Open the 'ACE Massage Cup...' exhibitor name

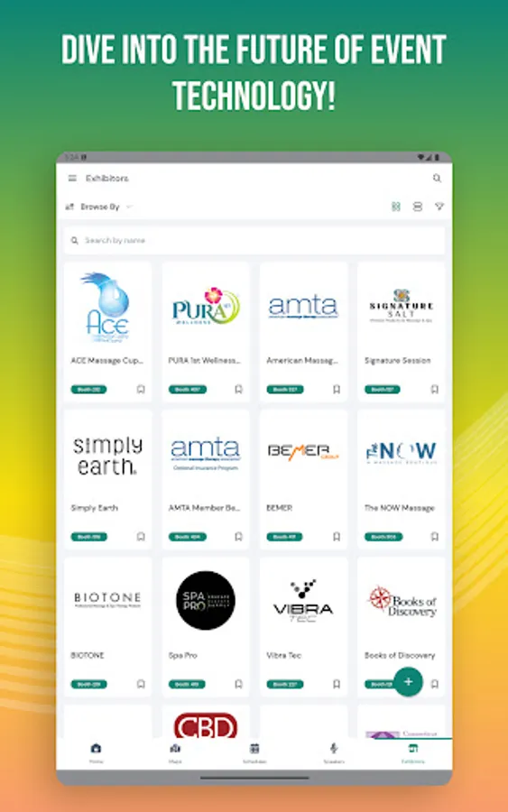click(106, 360)
